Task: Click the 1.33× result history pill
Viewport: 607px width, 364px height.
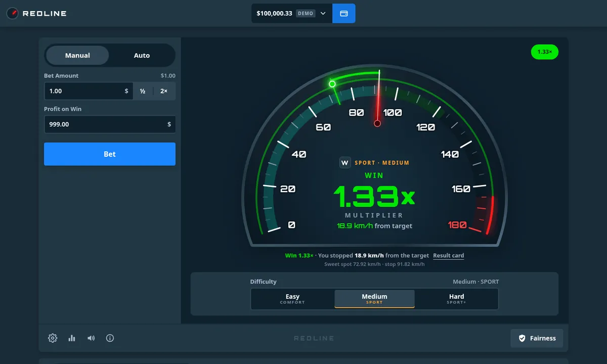Action: coord(544,52)
